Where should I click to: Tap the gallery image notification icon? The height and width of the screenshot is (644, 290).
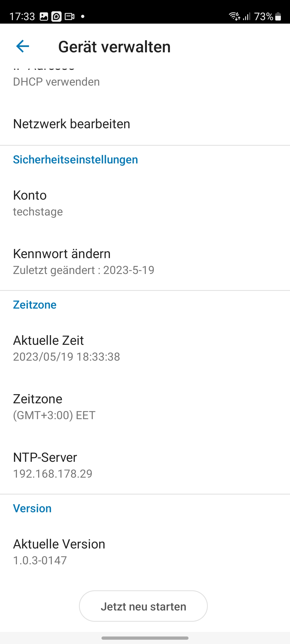[44, 17]
